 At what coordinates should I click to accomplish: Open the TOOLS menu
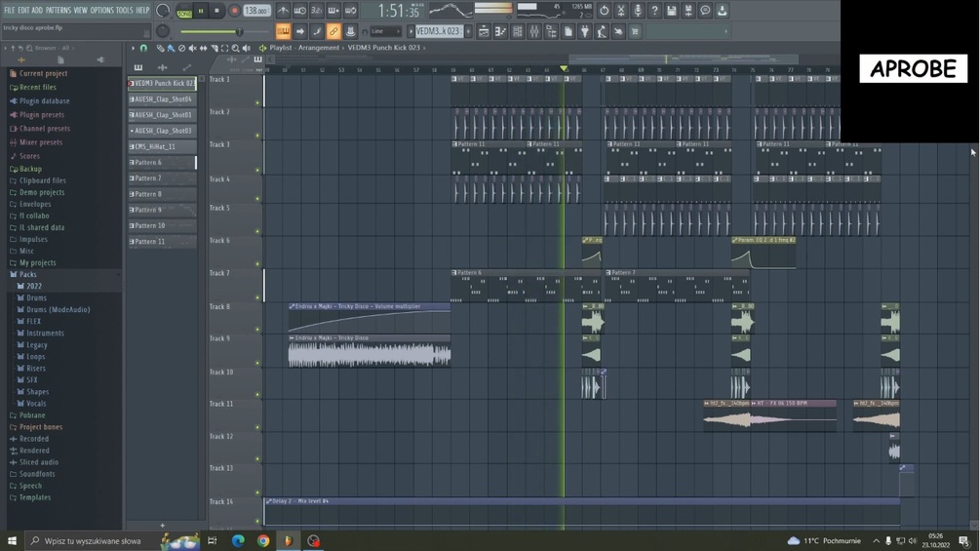[x=125, y=11]
